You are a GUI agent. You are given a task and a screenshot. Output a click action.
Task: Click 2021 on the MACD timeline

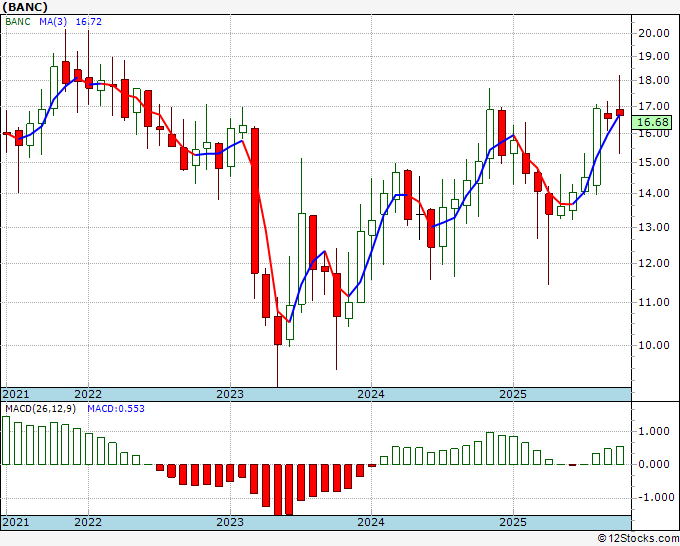pyautogui.click(x=16, y=522)
